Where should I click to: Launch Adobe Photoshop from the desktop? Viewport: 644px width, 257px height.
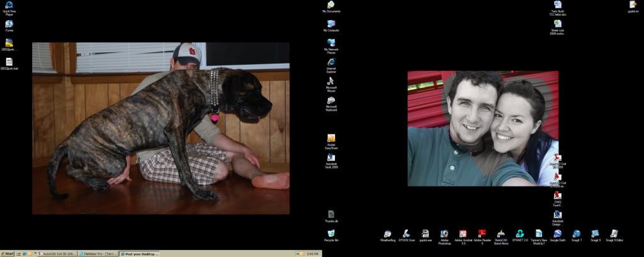pyautogui.click(x=444, y=238)
